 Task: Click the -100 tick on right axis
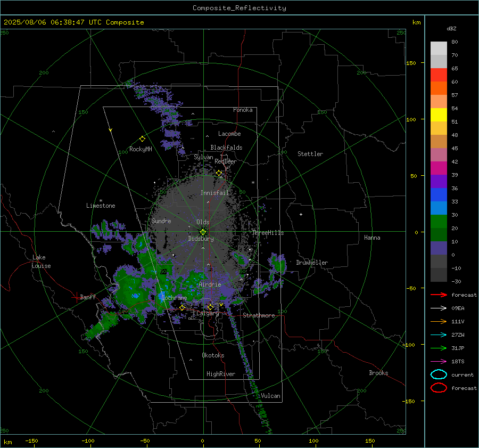[408, 345]
